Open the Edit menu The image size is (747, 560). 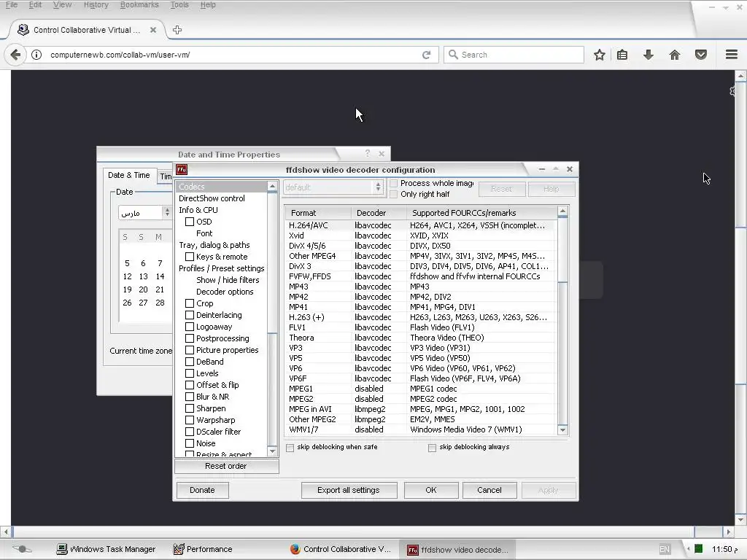(35, 5)
